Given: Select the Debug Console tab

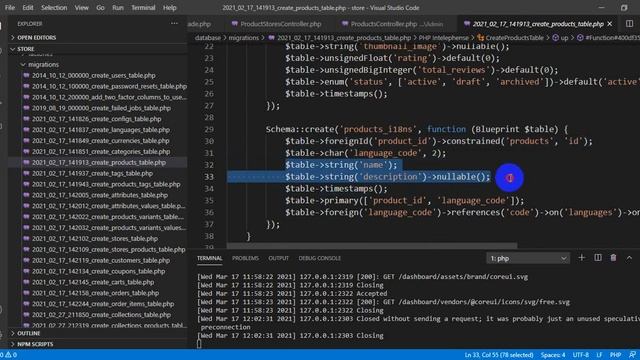Looking at the screenshot, I should coord(320,258).
